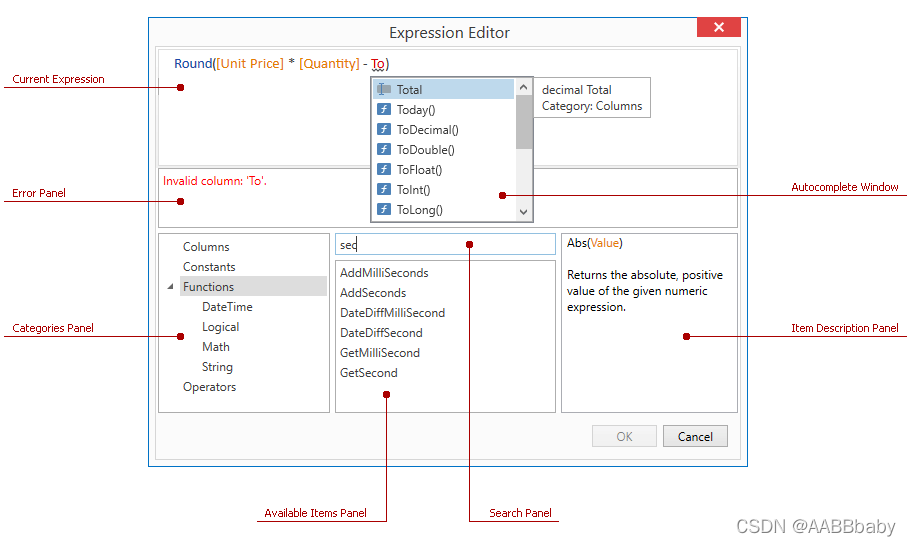Screen dimensions: 911x546
Task: Select the Constants category
Action: (209, 267)
